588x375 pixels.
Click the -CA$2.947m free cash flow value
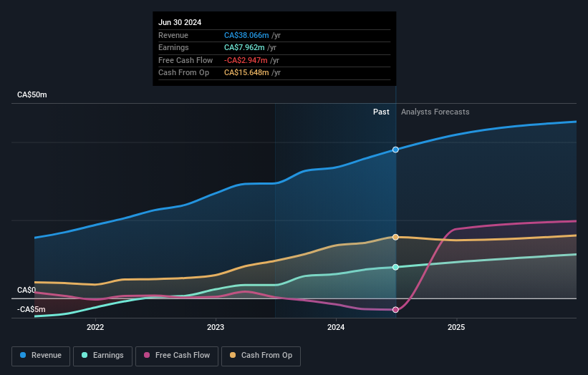click(x=246, y=60)
